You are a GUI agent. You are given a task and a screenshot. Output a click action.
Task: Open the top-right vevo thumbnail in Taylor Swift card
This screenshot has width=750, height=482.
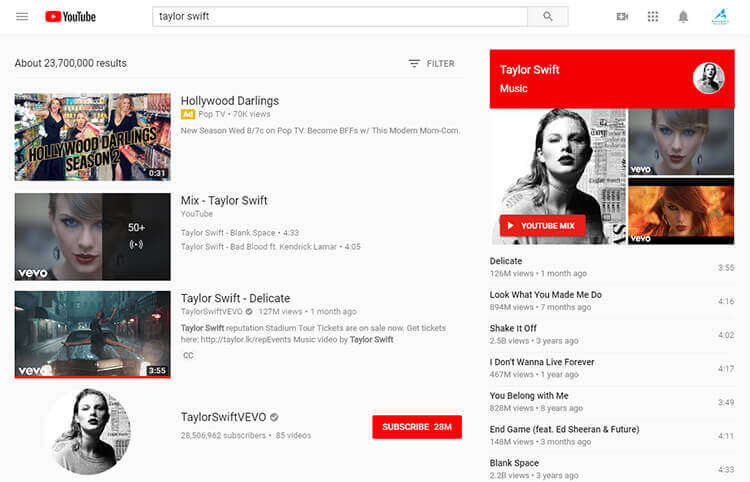681,142
